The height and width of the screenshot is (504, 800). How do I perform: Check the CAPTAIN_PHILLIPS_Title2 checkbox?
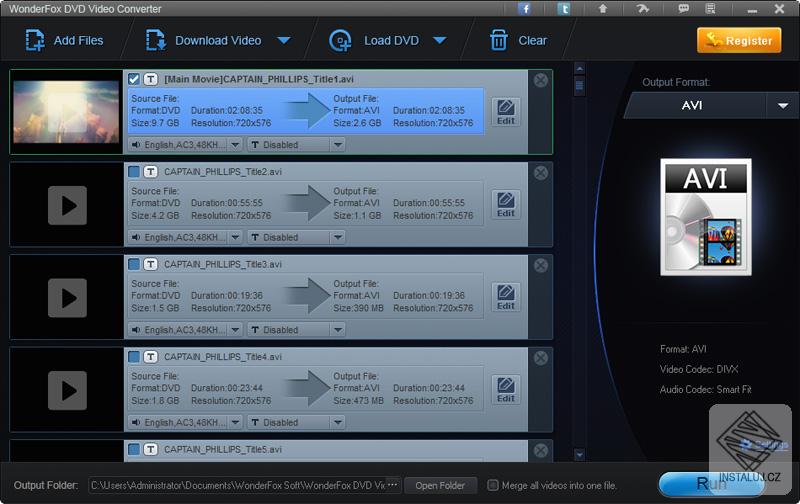point(134,172)
